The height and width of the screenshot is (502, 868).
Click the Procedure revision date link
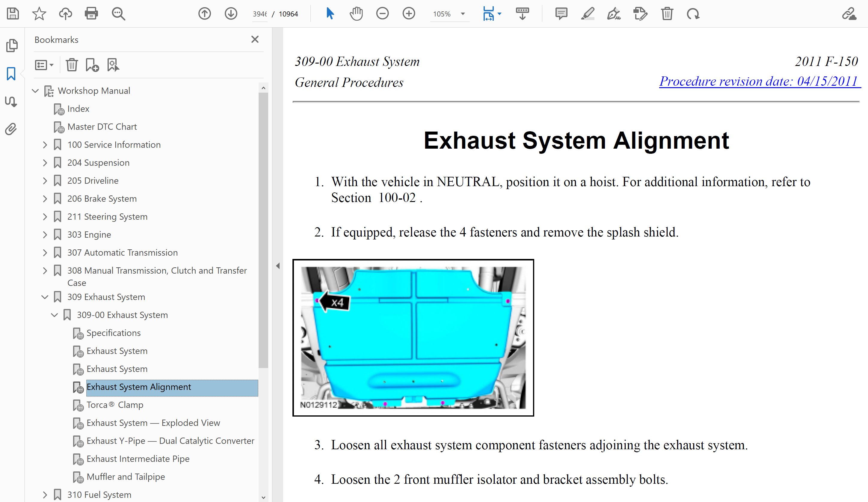pyautogui.click(x=759, y=82)
